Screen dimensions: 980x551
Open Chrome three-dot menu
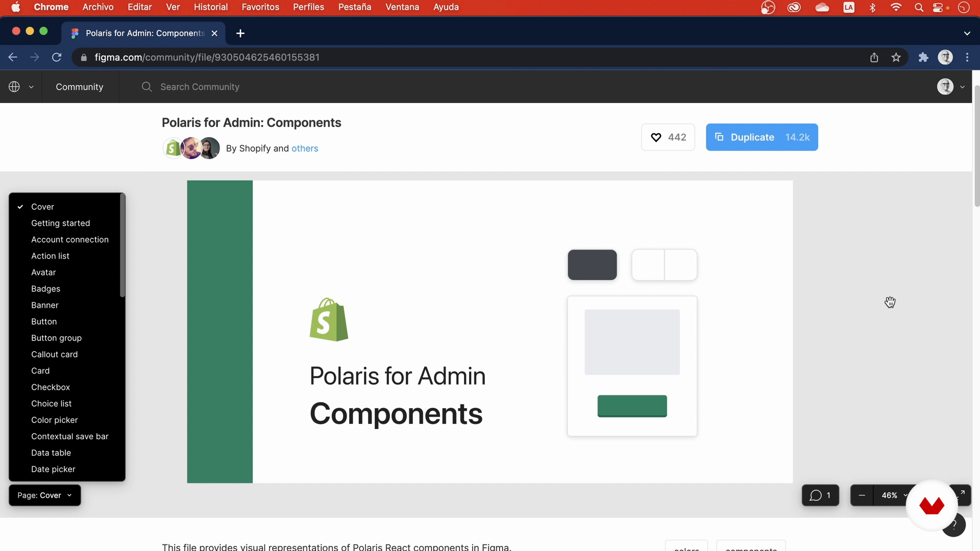pos(967,57)
